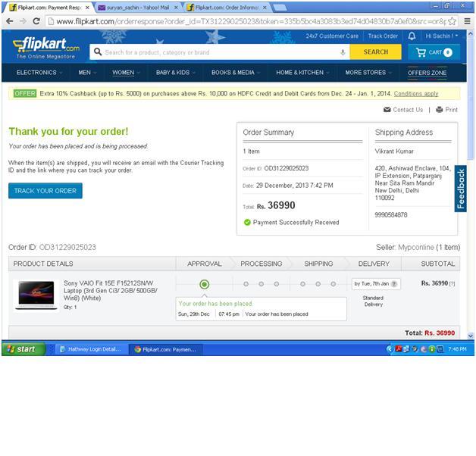Click the first Processing stage dot
476x456 pixels.
246,284
